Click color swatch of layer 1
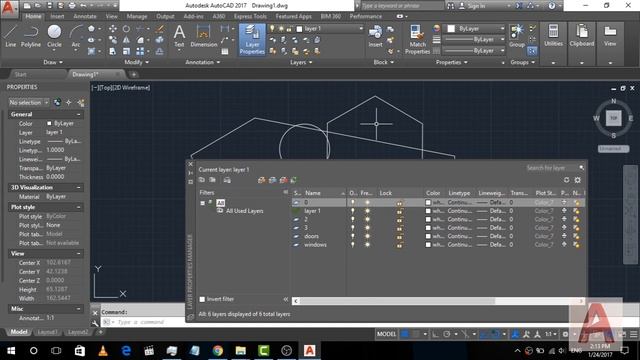The image size is (640, 360). pyautogui.click(x=428, y=211)
